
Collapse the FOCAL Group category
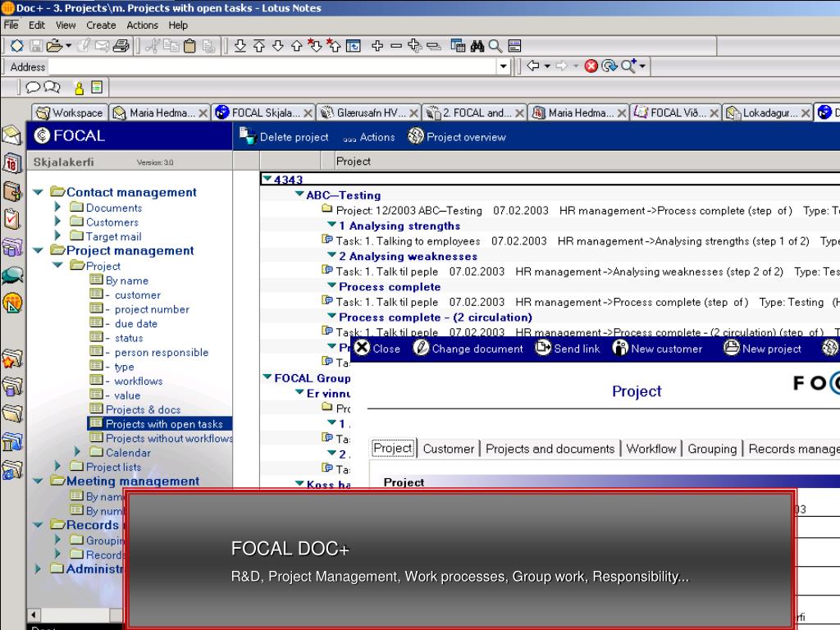click(x=267, y=377)
